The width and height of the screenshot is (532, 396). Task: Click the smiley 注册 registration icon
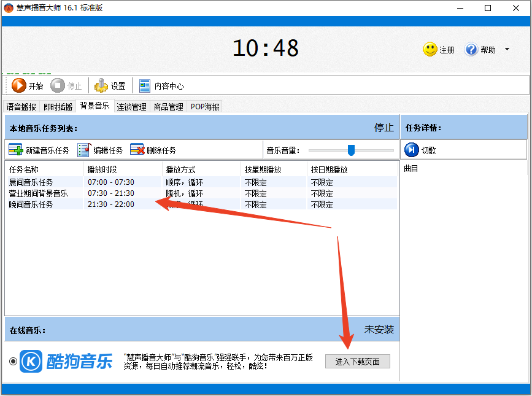tap(430, 49)
